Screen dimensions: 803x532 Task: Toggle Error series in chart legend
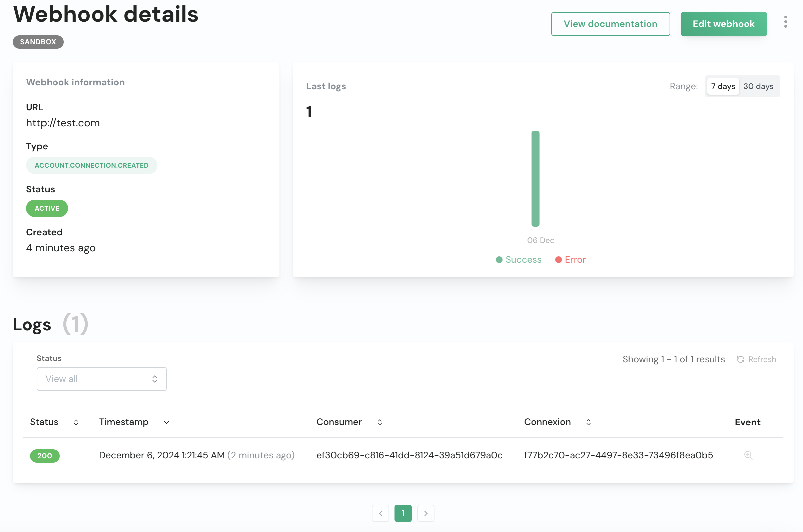(x=570, y=260)
